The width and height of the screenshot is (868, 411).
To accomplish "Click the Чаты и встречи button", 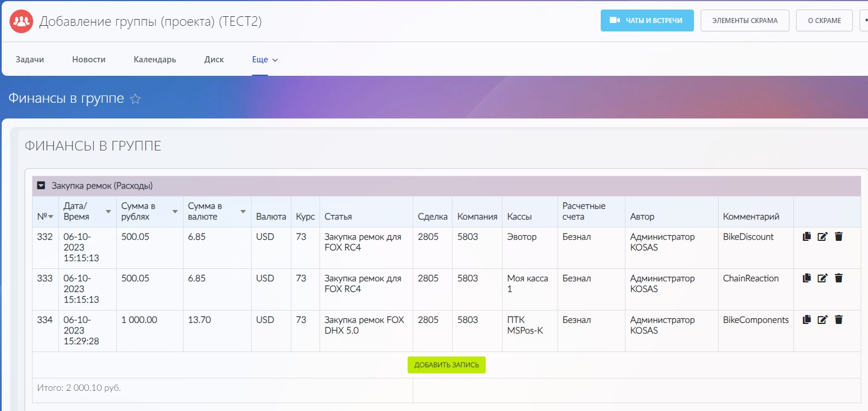I will [647, 20].
